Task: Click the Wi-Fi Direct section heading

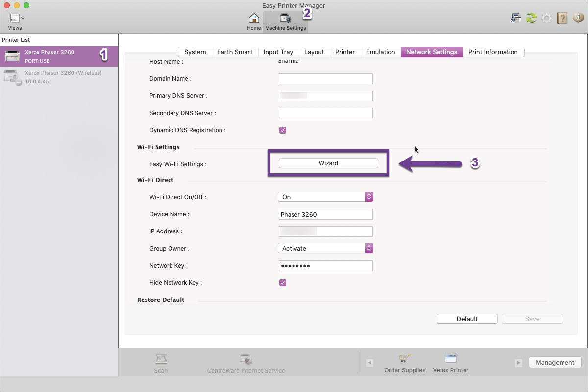Action: pos(155,180)
